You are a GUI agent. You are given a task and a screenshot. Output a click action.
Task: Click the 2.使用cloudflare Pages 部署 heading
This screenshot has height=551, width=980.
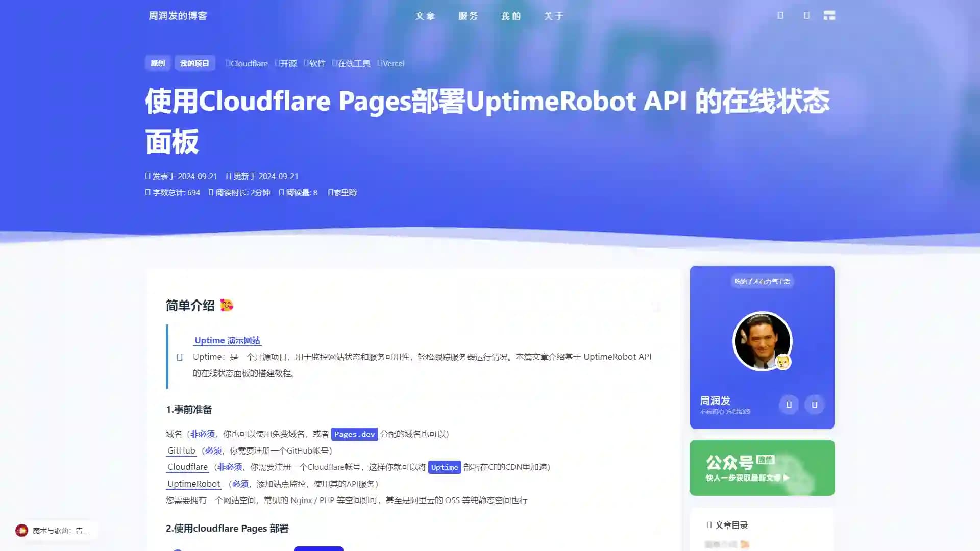click(x=227, y=528)
